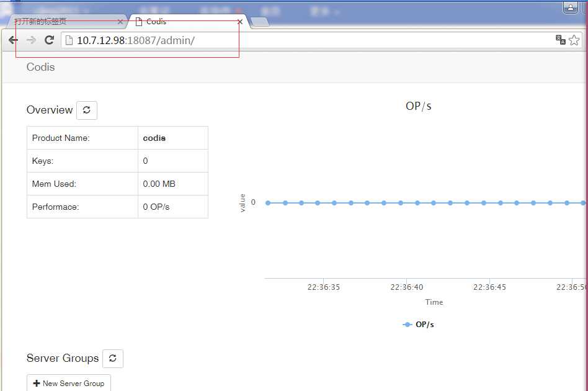
Task: Click the address bar URL 10.7.12.98:18087/admin/
Action: tap(135, 40)
